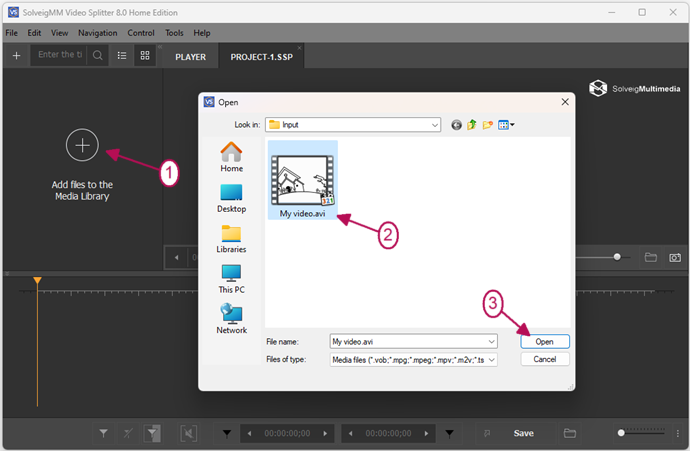The height and width of the screenshot is (451, 690).
Task: Go to This PC in the places bar
Action: pos(231,279)
